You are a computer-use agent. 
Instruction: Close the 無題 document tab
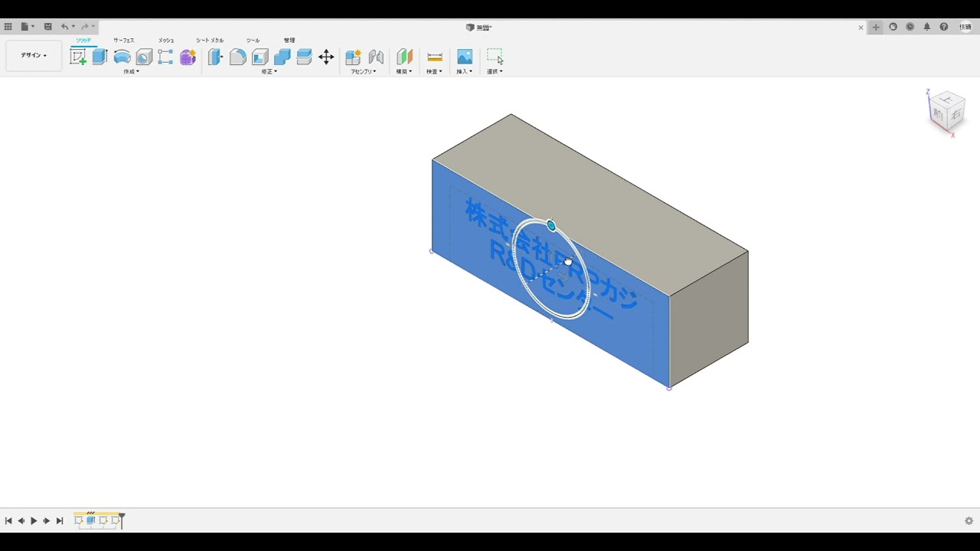click(861, 28)
